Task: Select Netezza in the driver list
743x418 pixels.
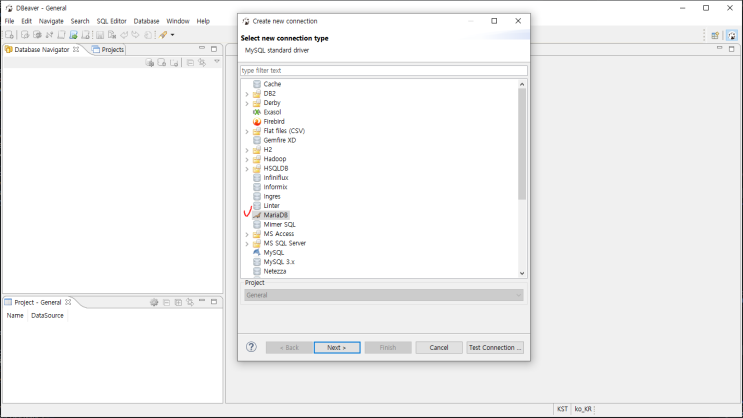Action: point(274,272)
